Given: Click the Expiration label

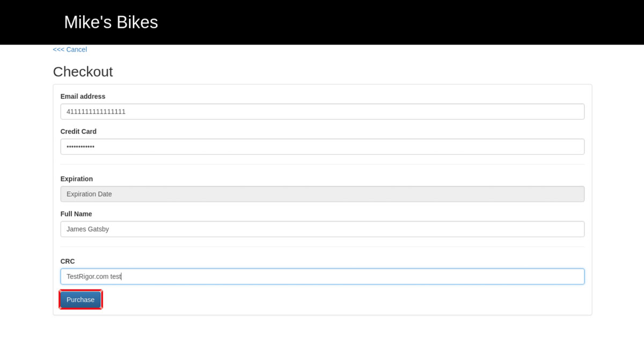Looking at the screenshot, I should pyautogui.click(x=77, y=178).
